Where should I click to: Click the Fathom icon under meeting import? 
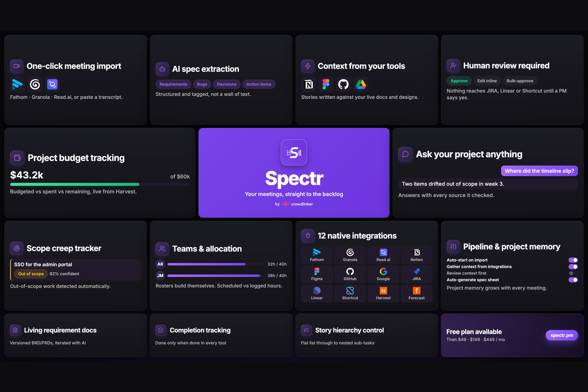[17, 84]
